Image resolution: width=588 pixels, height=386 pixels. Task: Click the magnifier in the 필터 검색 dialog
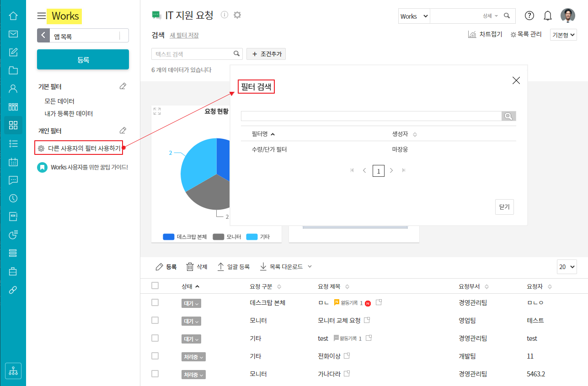[508, 116]
